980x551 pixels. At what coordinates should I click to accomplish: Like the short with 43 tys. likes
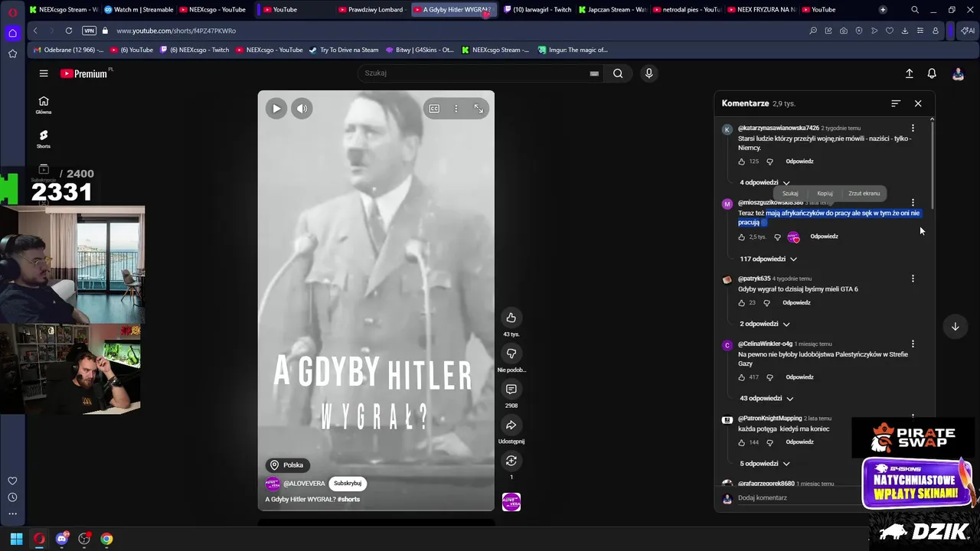click(511, 318)
